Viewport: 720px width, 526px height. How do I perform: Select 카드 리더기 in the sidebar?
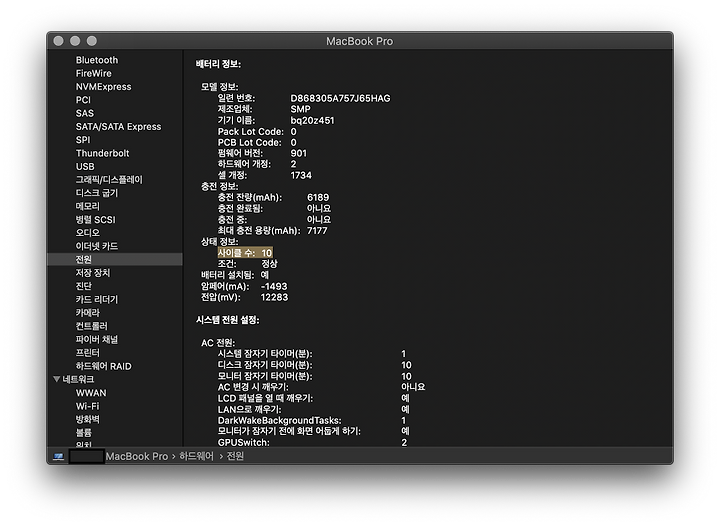pyautogui.click(x=96, y=299)
